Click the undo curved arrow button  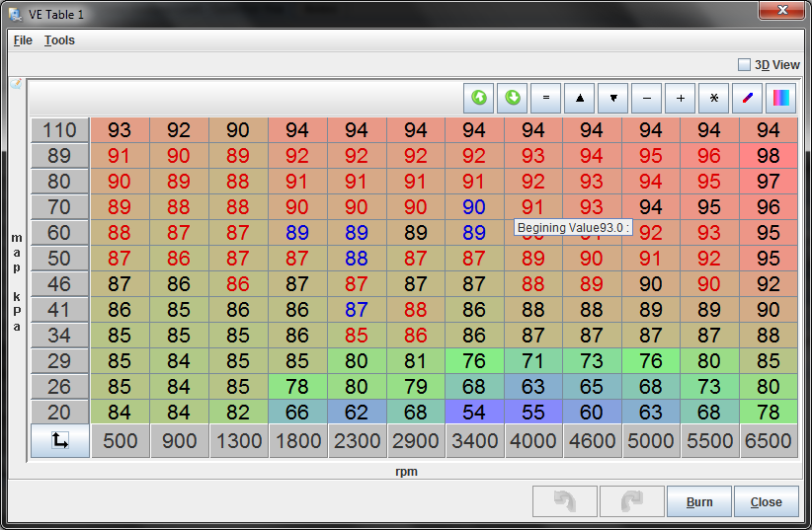click(x=565, y=501)
